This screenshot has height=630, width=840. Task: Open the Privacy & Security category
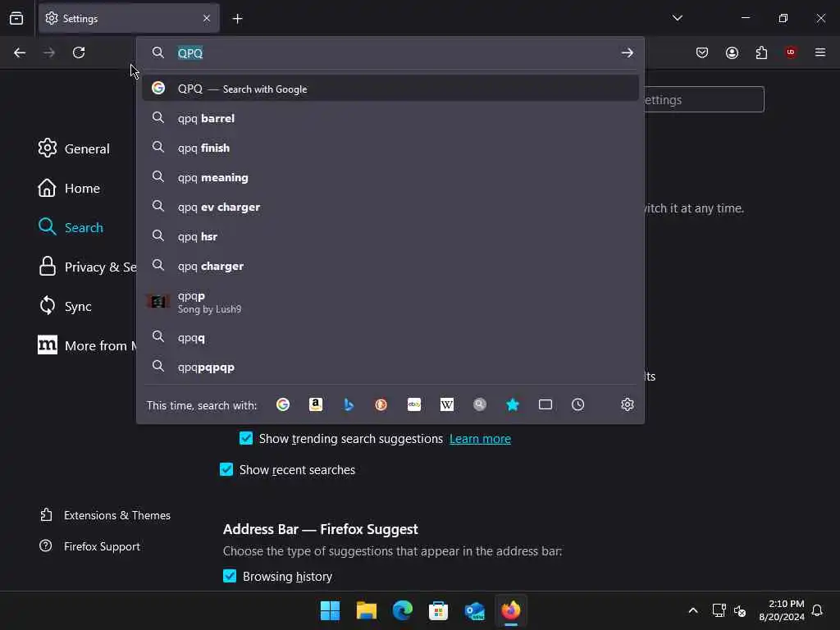coord(87,267)
